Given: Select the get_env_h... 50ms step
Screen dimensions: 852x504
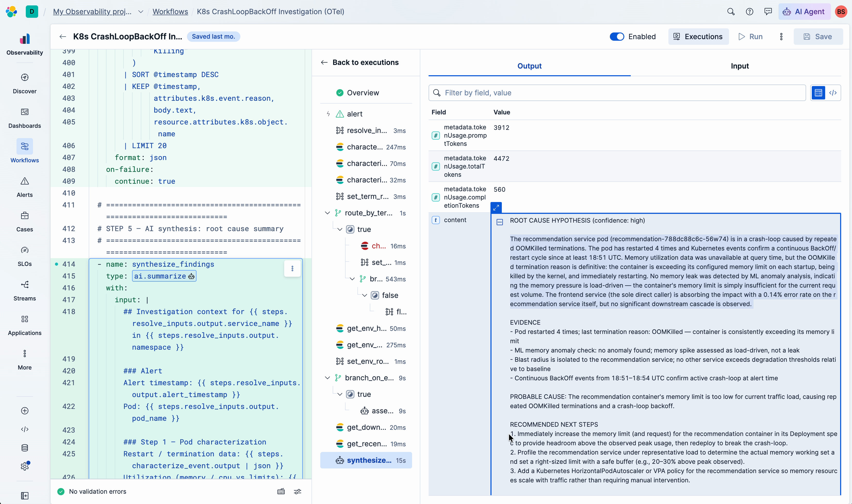Looking at the screenshot, I should (366, 328).
